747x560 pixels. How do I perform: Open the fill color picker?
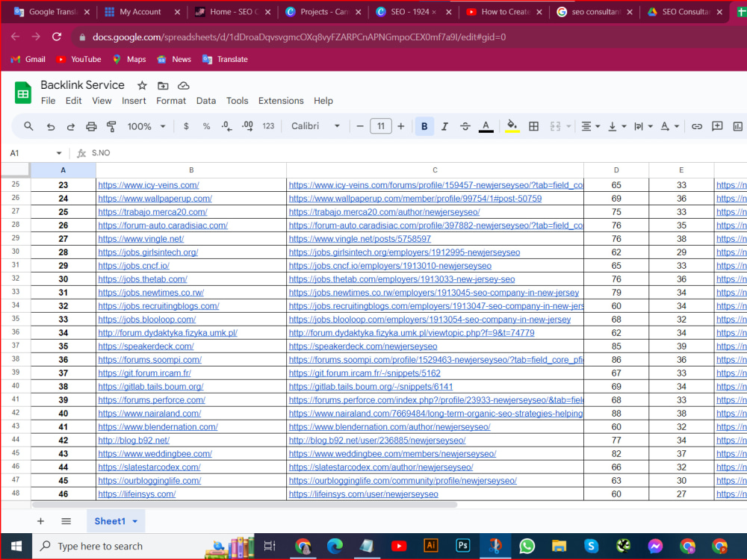click(512, 127)
